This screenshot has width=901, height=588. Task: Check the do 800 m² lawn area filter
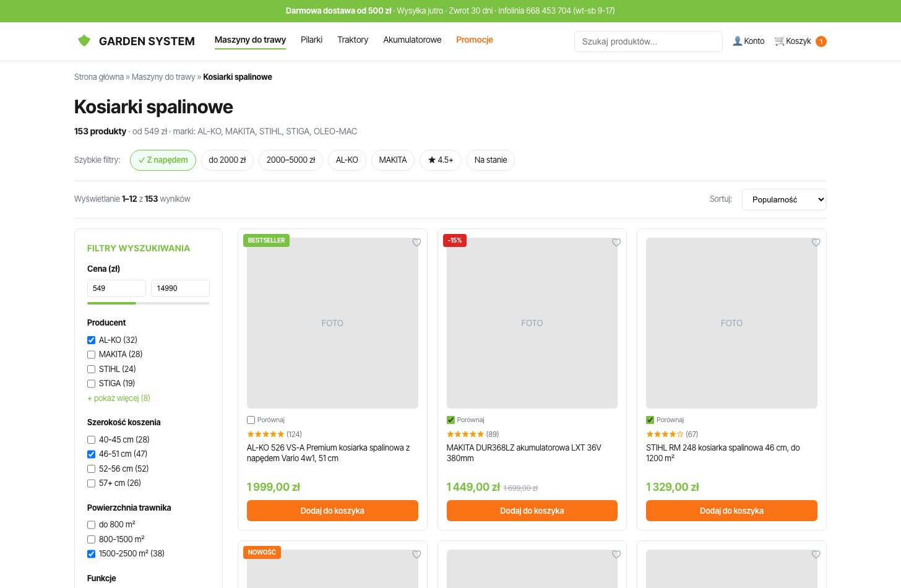point(91,525)
